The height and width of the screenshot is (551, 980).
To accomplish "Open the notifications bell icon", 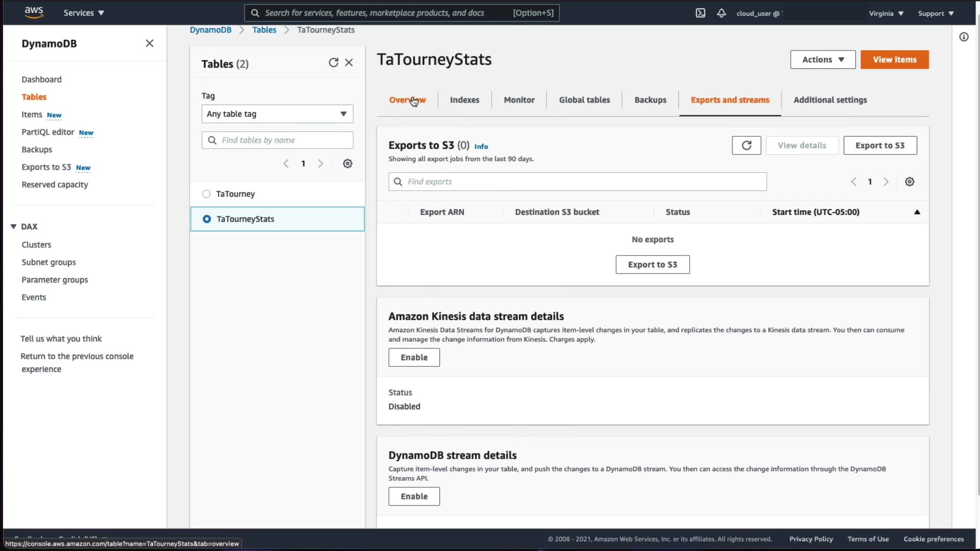I will tap(721, 13).
